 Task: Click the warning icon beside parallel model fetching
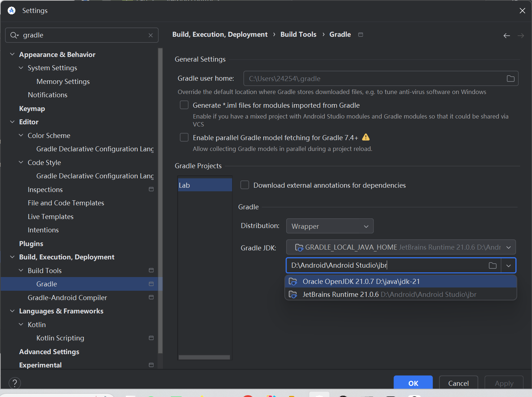(366, 137)
